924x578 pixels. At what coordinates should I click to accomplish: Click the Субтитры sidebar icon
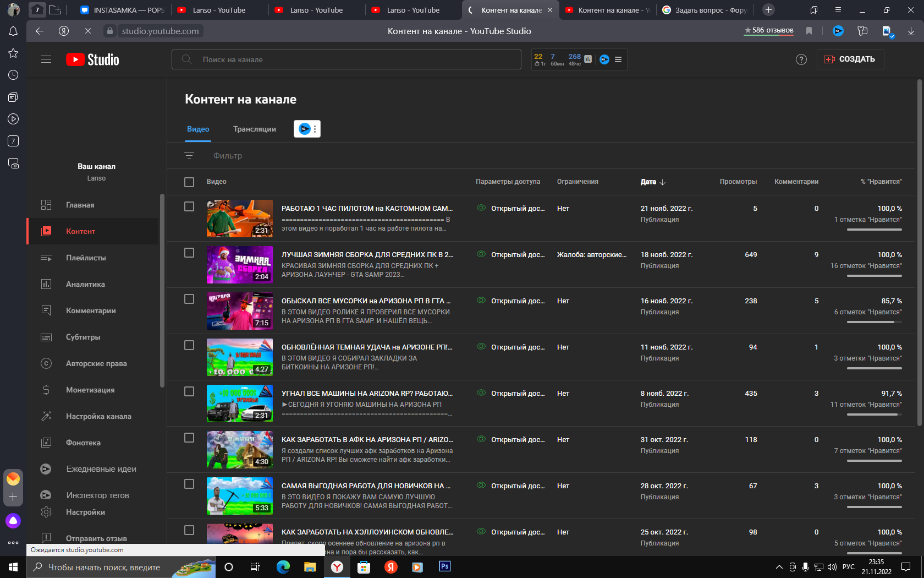click(46, 337)
